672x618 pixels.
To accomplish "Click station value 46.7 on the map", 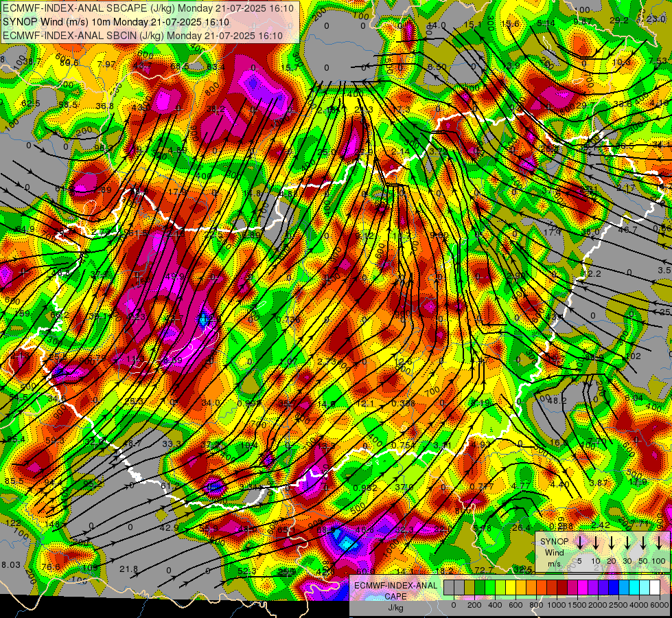I will pos(627,230).
